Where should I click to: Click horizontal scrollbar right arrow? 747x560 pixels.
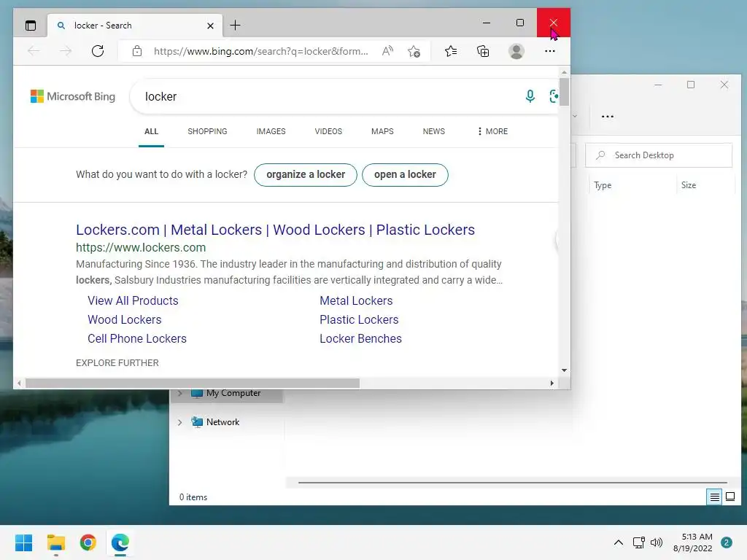(551, 384)
